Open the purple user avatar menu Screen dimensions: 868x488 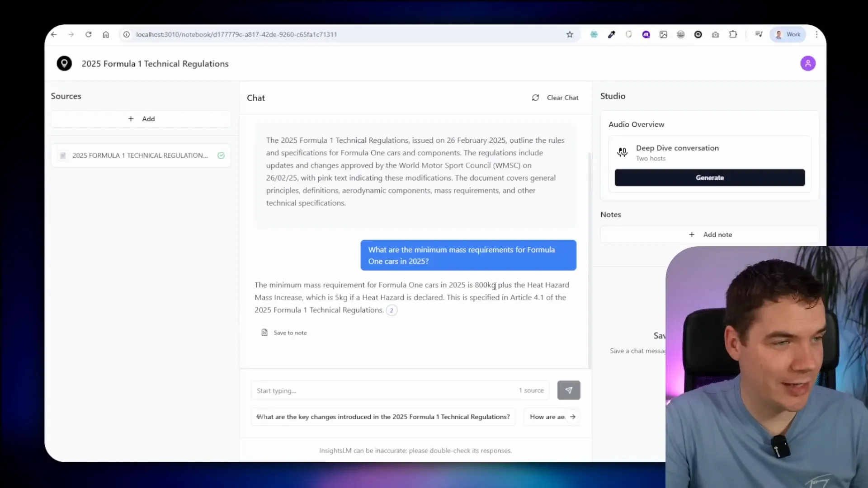808,63
